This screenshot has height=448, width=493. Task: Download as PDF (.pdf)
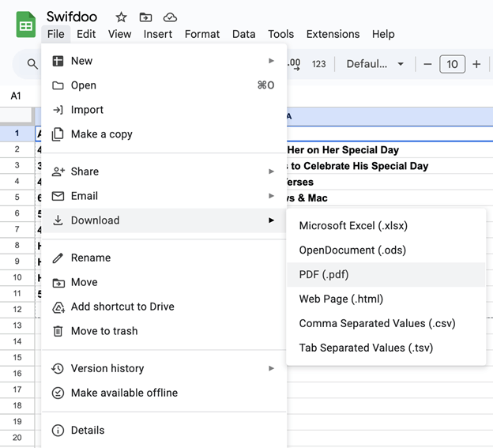point(386,274)
